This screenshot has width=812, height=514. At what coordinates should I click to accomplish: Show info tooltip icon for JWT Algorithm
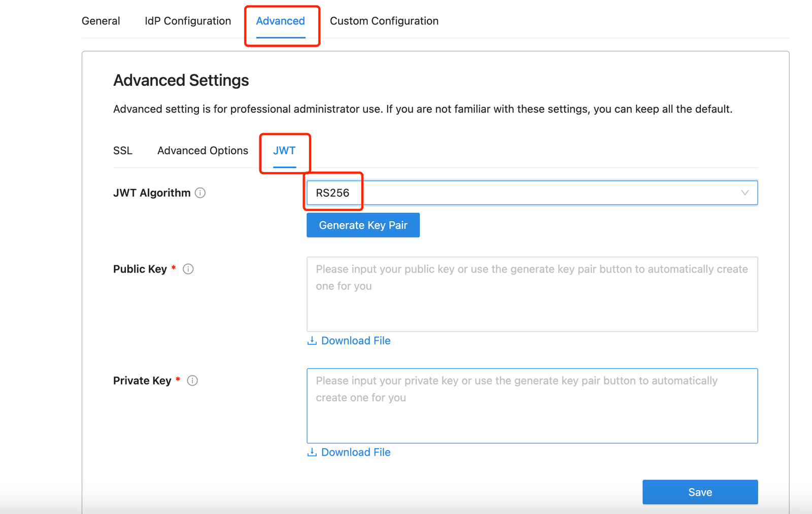[x=200, y=193]
